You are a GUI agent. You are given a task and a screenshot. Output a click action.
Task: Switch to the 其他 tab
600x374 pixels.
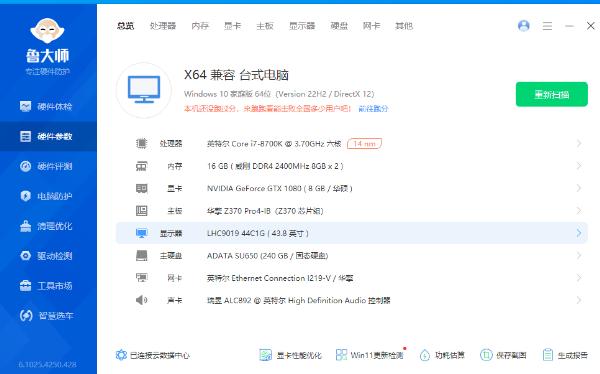point(404,26)
